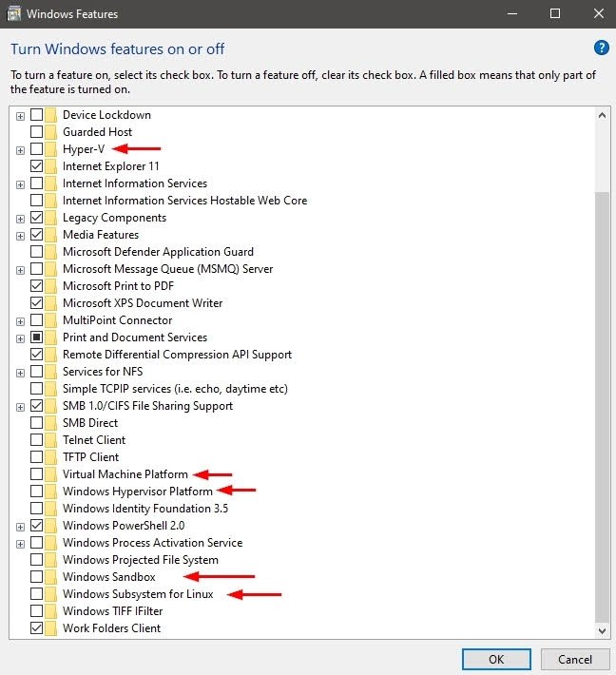Expand the Media Features node
Image resolution: width=616 pixels, height=675 pixels.
point(20,236)
